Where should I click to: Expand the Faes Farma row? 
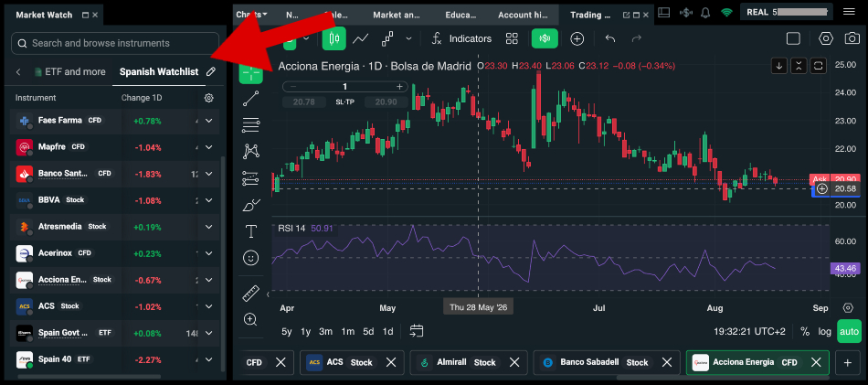[208, 120]
